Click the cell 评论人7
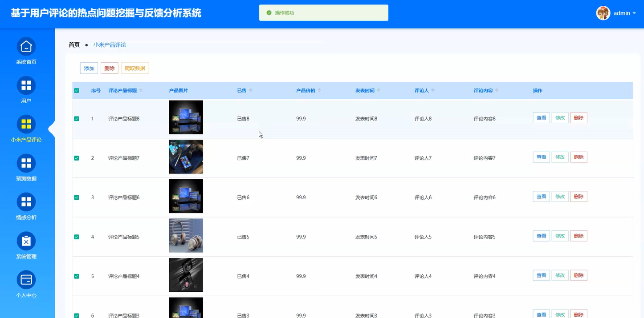This screenshot has width=644, height=318. click(423, 158)
